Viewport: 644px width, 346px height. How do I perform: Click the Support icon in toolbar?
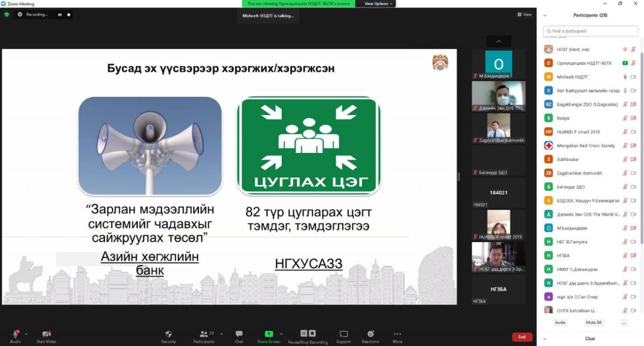point(343,334)
